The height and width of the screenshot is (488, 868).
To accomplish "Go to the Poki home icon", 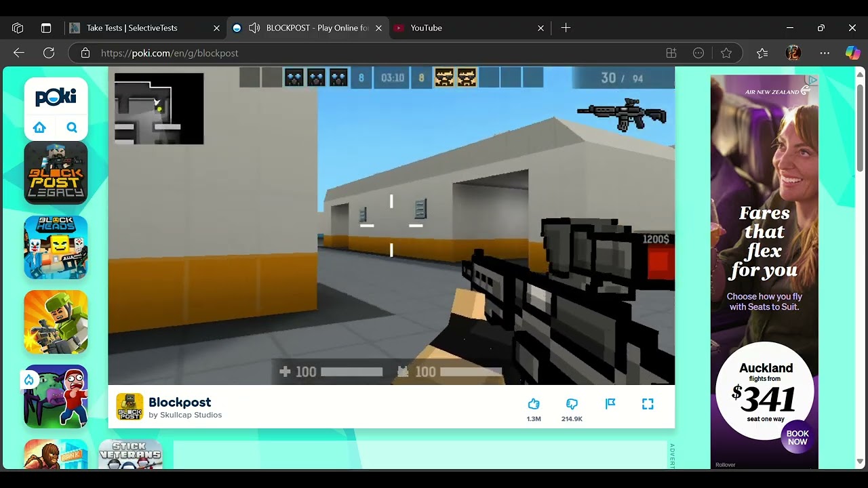I will [39, 127].
